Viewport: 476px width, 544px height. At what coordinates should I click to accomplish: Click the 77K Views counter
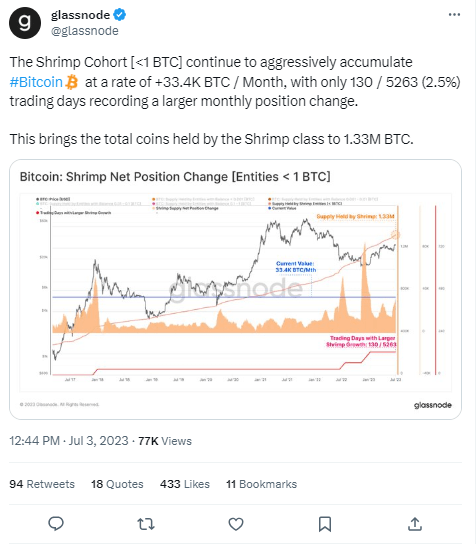165,441
